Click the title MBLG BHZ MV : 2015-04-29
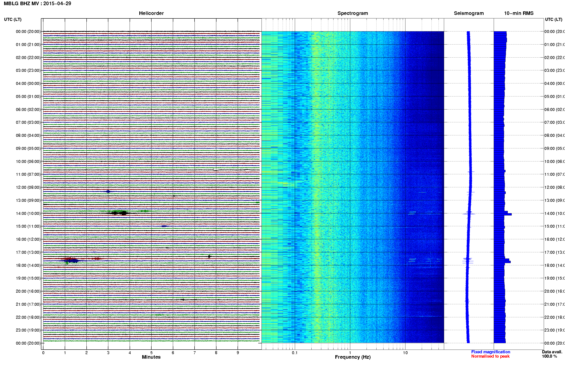This screenshot has height=368, width=588. (x=37, y=3)
